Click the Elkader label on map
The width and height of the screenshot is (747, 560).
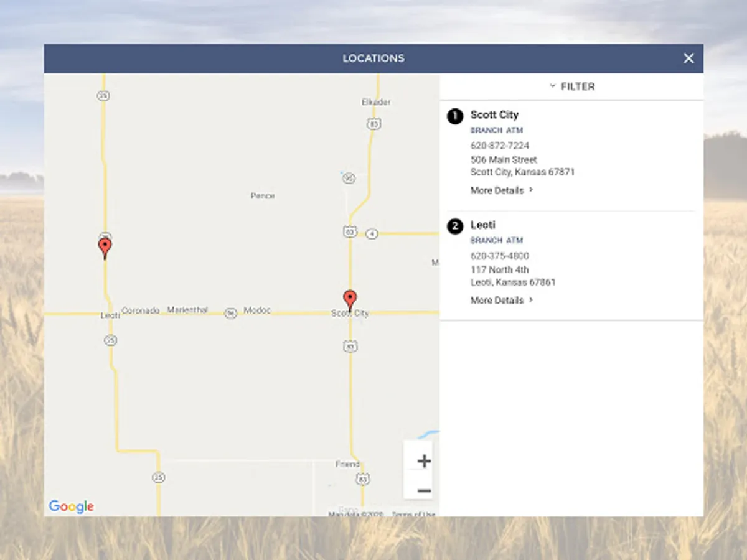tap(376, 102)
